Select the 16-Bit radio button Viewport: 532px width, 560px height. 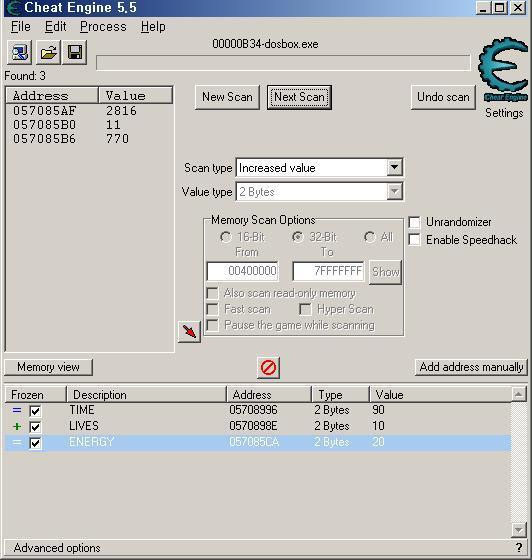point(226,237)
